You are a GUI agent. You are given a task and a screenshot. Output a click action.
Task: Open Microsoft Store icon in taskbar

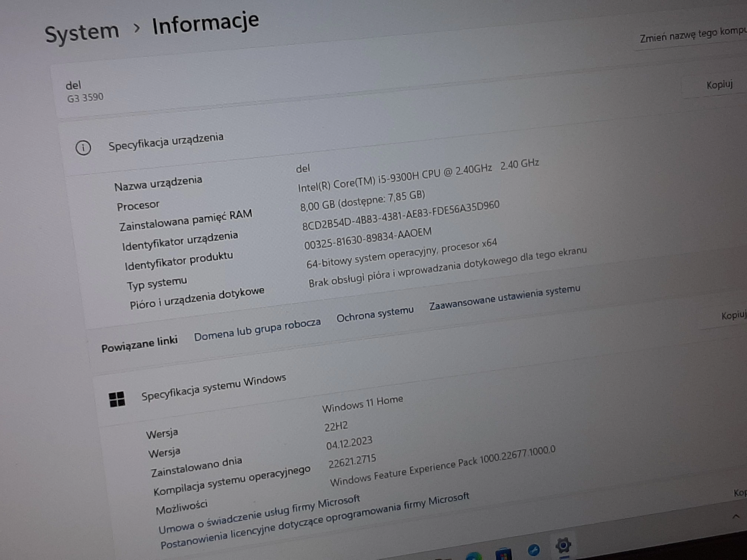pos(504,554)
